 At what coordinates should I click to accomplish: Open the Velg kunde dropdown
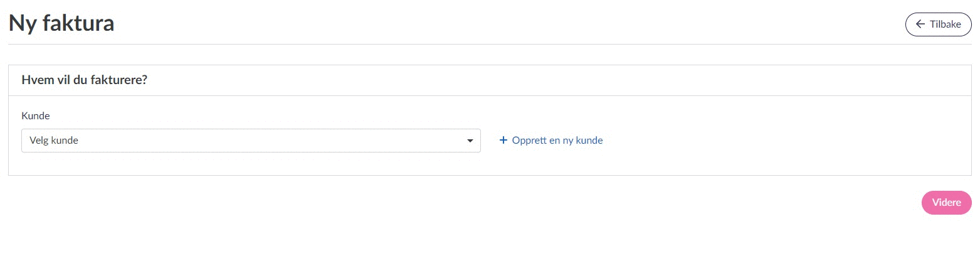[x=251, y=141]
